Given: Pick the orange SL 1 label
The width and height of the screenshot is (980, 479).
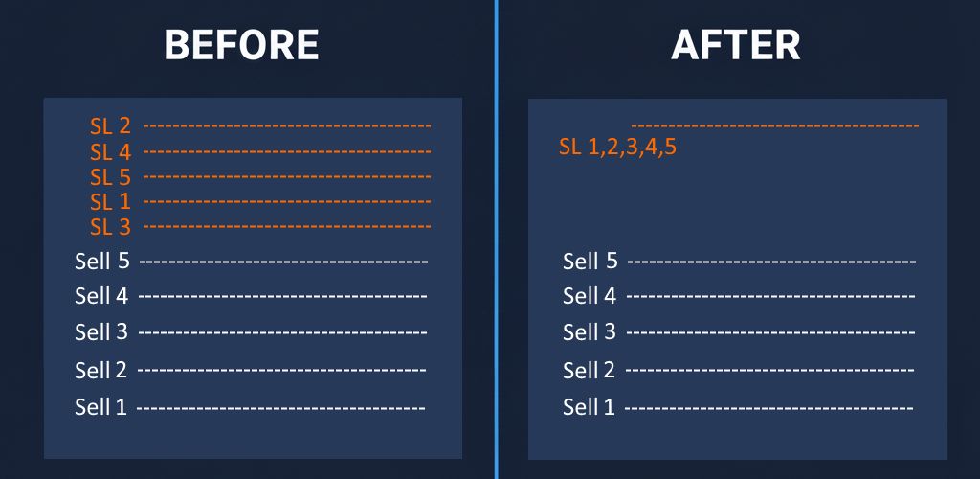Looking at the screenshot, I should pyautogui.click(x=110, y=202).
